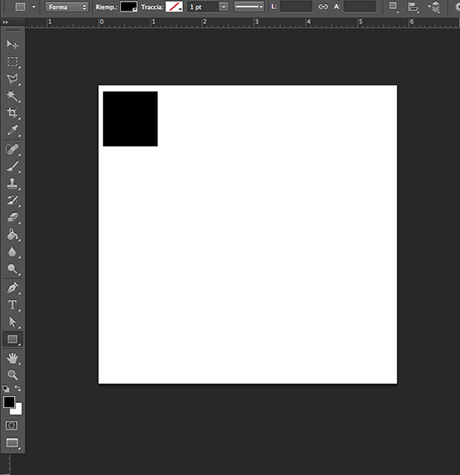Select the Brush tool

[12, 166]
